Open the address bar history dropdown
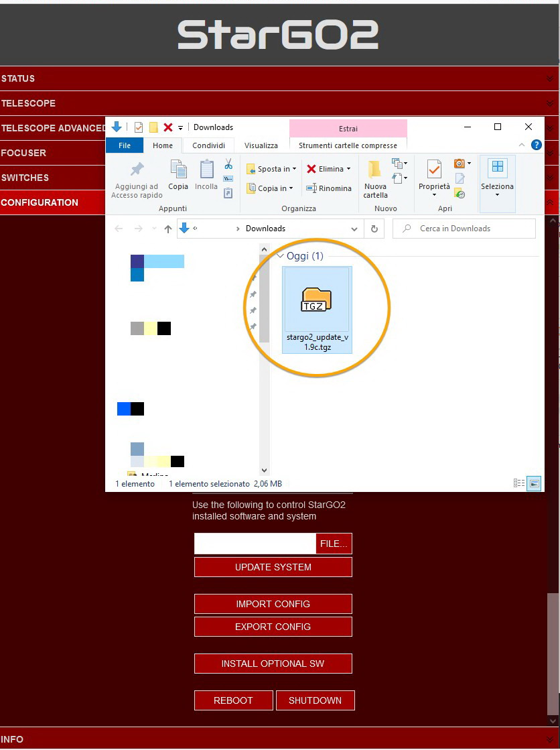Screen dimensions: 560x750 click(354, 229)
